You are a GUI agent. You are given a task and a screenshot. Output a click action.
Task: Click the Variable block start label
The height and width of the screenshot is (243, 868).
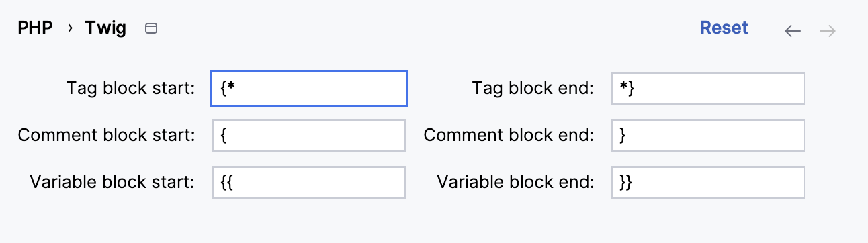(x=113, y=182)
